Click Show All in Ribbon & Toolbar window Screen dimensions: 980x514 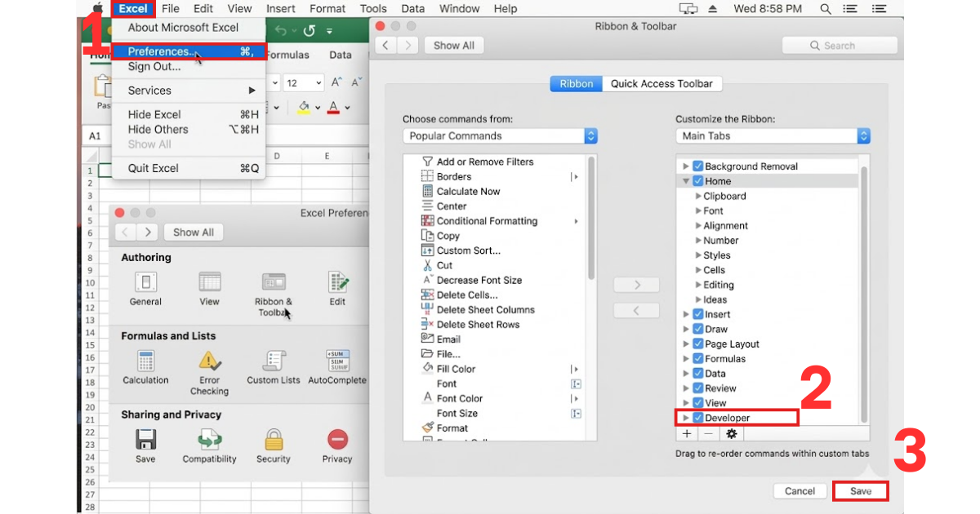[x=453, y=46]
